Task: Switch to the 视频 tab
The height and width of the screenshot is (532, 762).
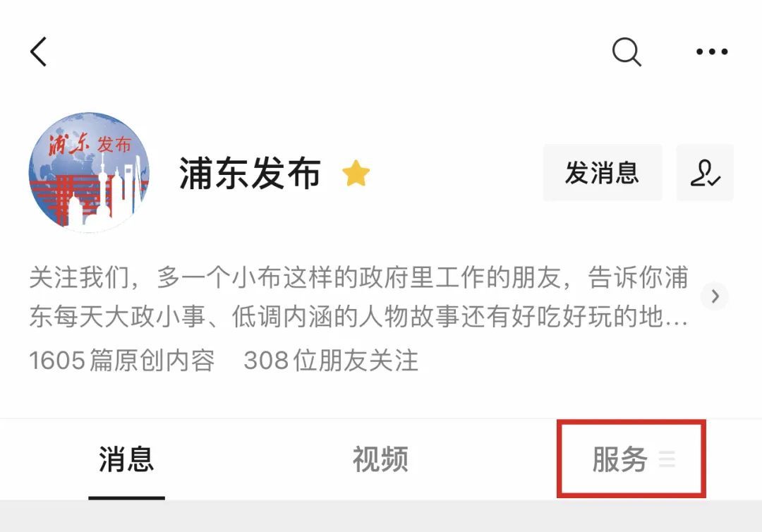Action: [380, 459]
